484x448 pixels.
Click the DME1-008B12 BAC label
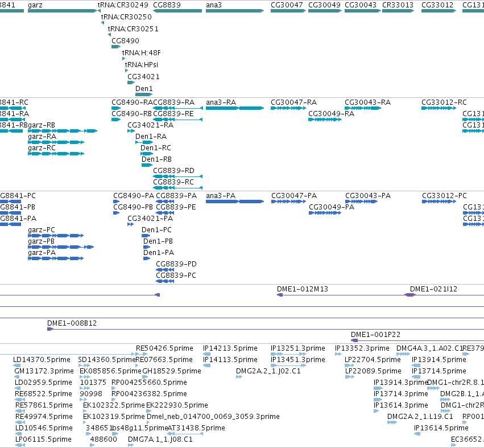(x=72, y=323)
